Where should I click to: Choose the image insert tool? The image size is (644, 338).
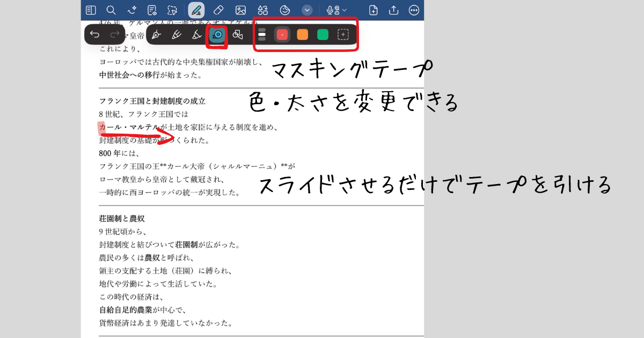tap(240, 10)
